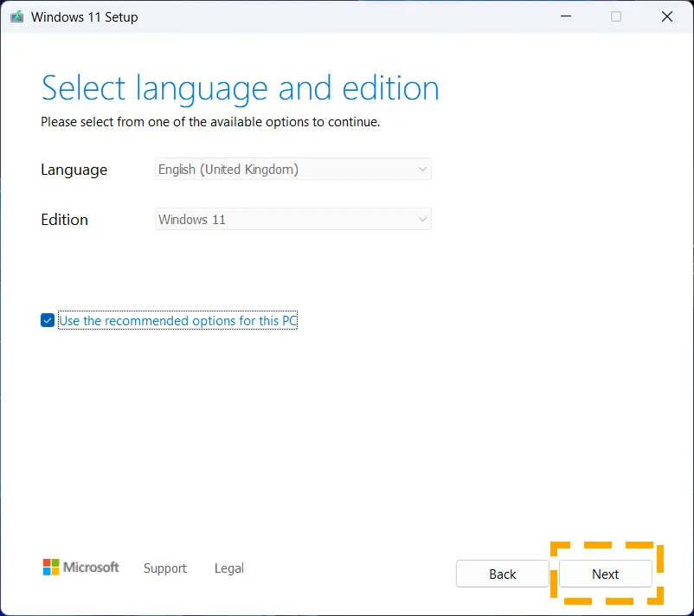This screenshot has width=694, height=616.
Task: Click the Edition label
Action: (65, 220)
